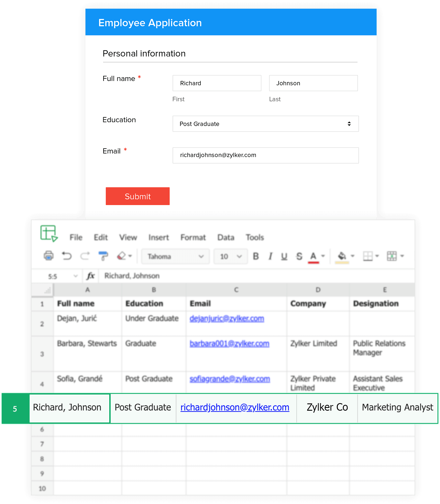Click the Clear formatting eraser icon
This screenshot has width=440, height=504.
pos(121,256)
